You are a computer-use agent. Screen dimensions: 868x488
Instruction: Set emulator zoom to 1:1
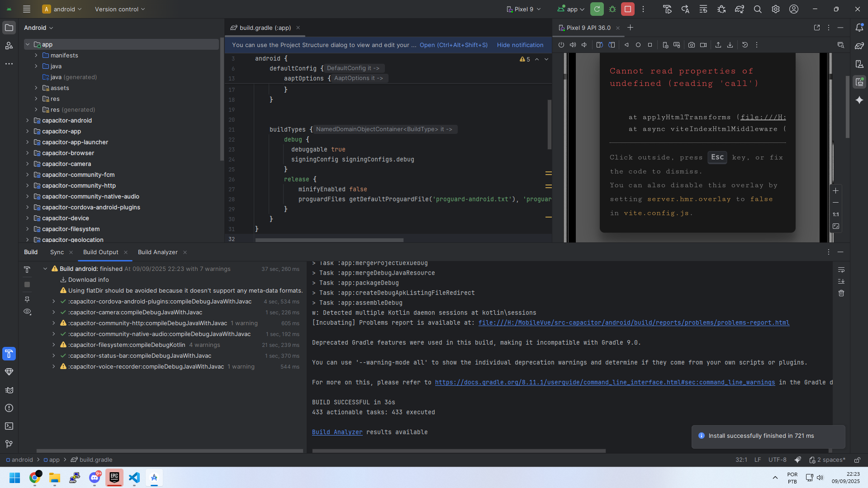pos(836,214)
